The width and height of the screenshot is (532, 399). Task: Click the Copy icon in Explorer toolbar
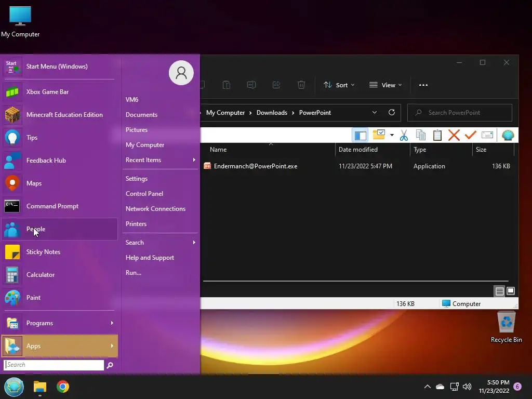(421, 135)
